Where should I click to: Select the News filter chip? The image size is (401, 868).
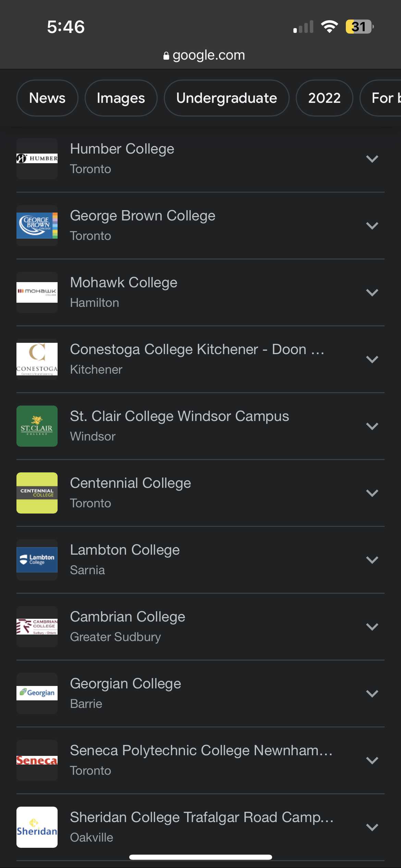[47, 98]
